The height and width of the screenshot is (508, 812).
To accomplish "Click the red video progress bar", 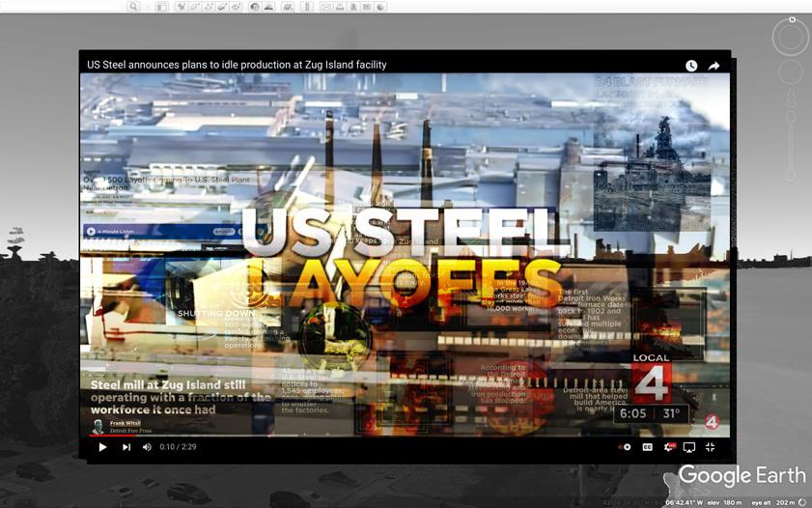I will (111, 436).
